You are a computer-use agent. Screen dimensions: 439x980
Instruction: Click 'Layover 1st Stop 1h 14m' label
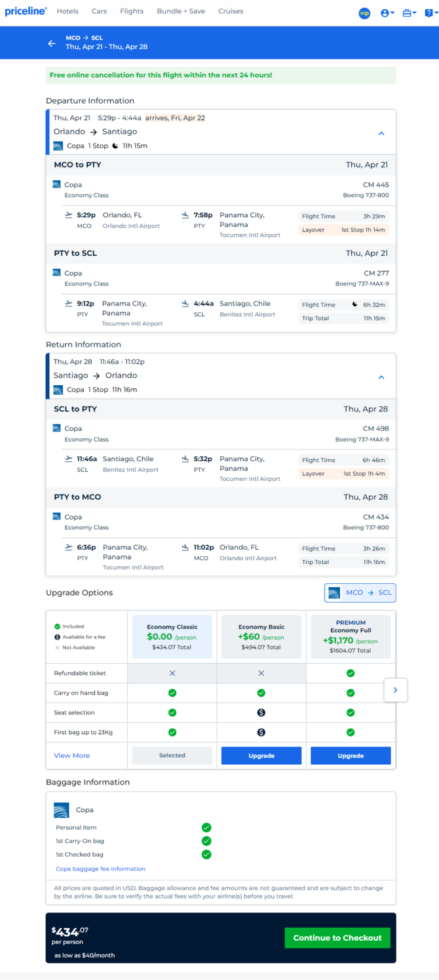(x=343, y=230)
